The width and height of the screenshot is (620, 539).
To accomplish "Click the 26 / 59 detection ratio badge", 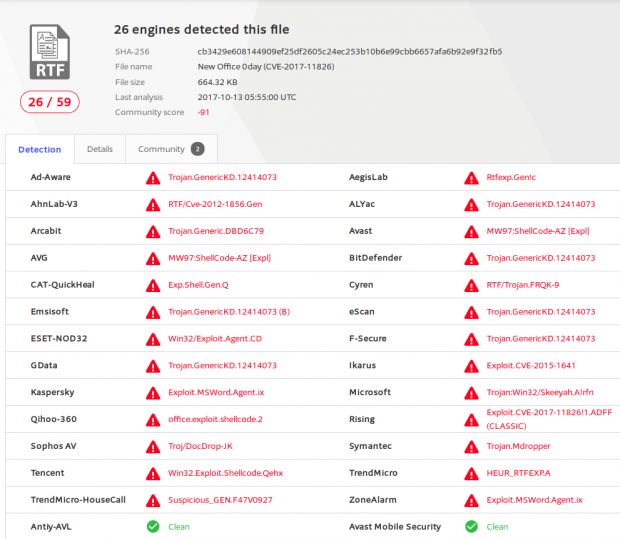I will (x=50, y=102).
